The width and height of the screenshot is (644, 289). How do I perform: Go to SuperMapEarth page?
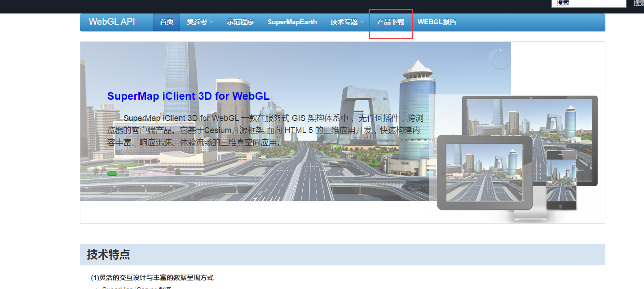coord(292,22)
